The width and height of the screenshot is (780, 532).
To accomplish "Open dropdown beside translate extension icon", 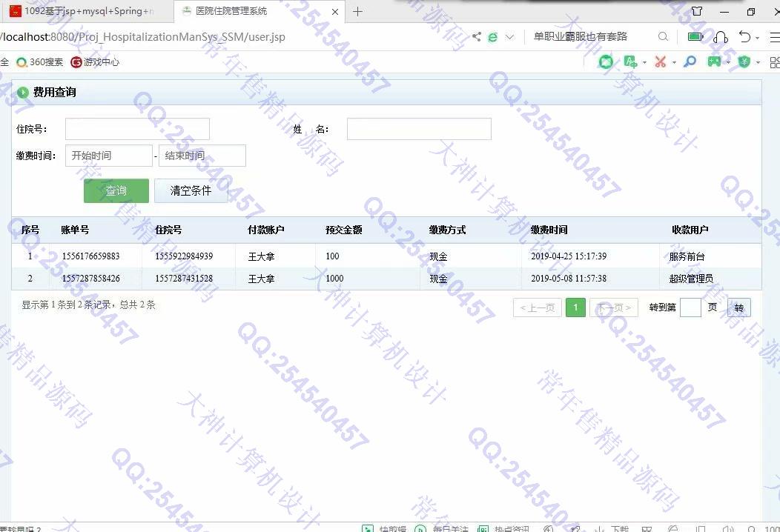I will (x=644, y=63).
